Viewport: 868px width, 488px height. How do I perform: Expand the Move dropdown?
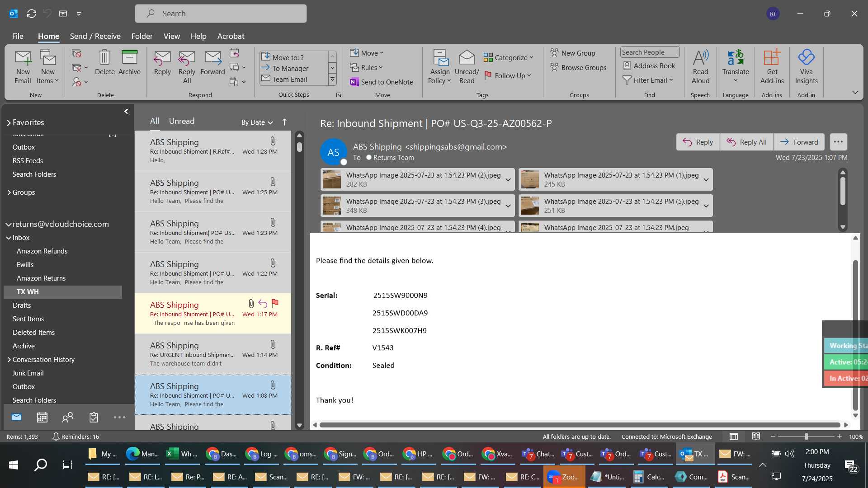(x=367, y=53)
